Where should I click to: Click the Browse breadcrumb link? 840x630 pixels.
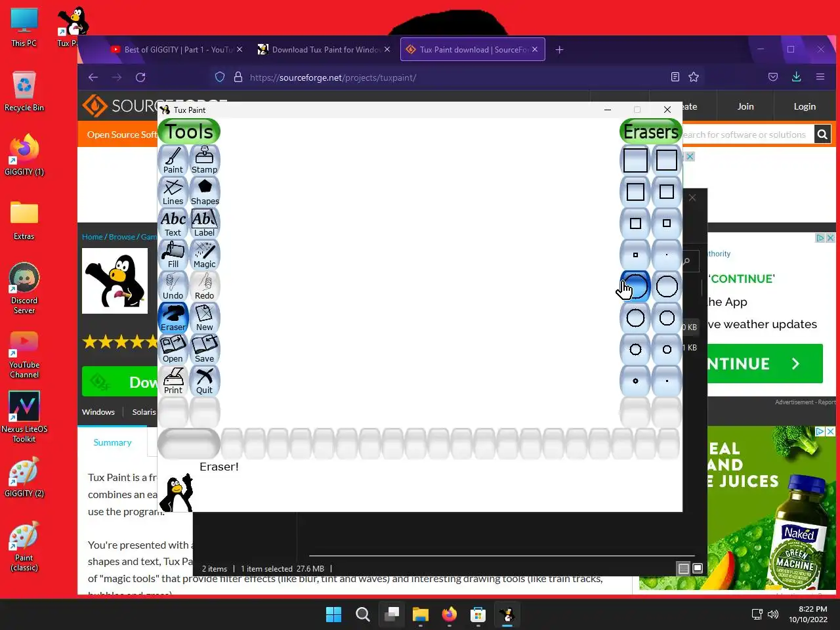pyautogui.click(x=122, y=237)
